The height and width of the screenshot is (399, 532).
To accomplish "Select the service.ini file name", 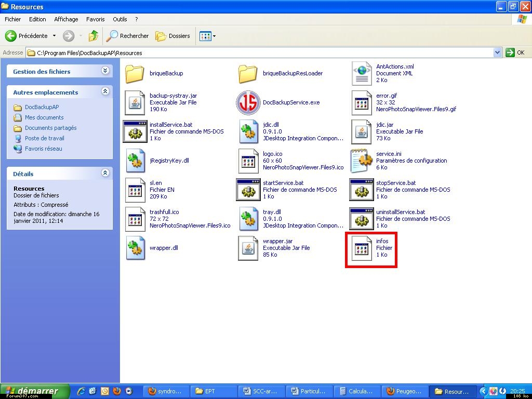I will (x=389, y=154).
